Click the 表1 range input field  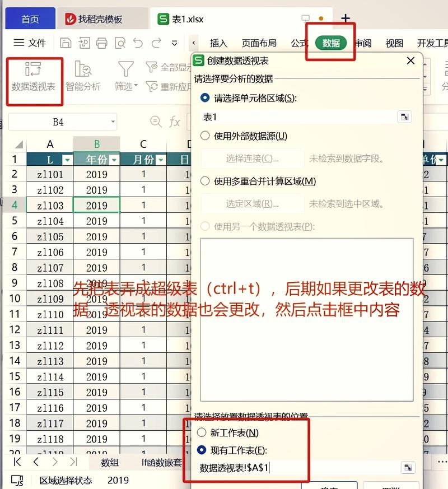pos(298,117)
